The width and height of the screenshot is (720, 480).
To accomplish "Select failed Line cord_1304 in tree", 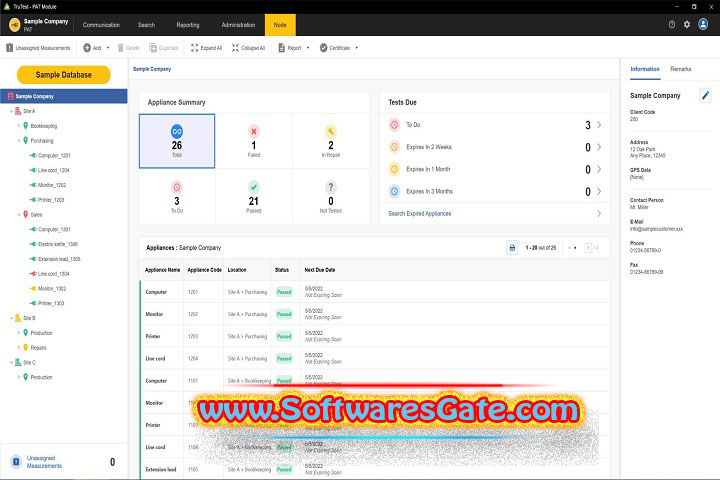I will pyautogui.click(x=50, y=274).
